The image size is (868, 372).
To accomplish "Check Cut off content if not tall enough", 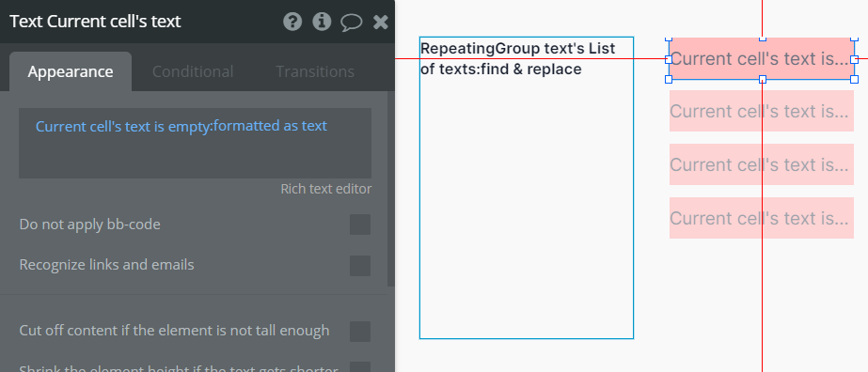I will (x=360, y=331).
